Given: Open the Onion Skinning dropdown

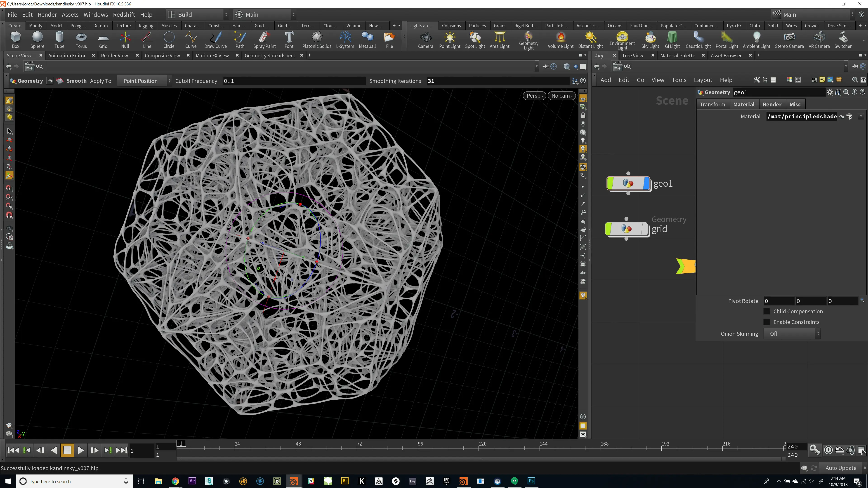Looking at the screenshot, I should pyautogui.click(x=792, y=334).
